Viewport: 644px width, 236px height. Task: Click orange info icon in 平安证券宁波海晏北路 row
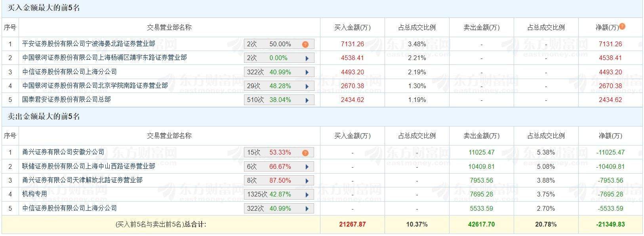click(305, 44)
